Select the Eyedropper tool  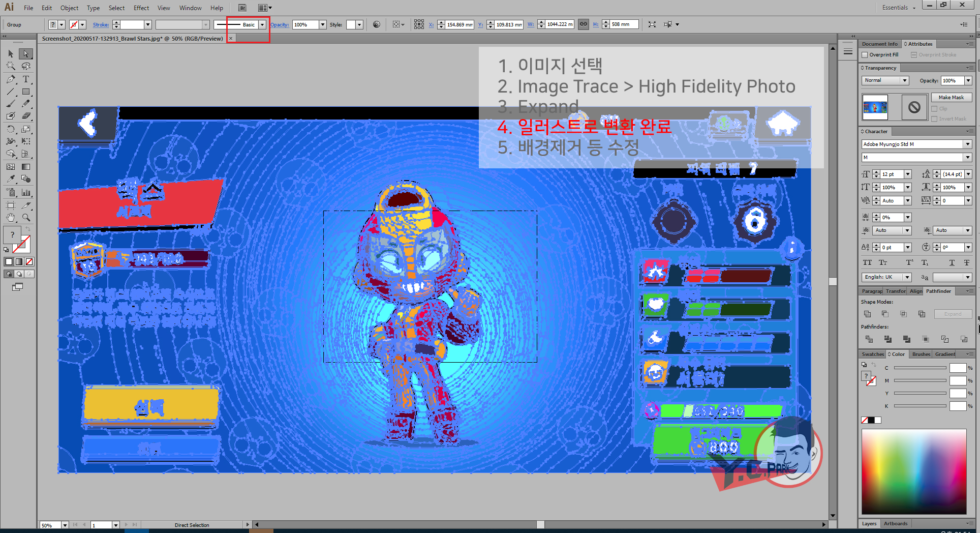[x=11, y=179]
